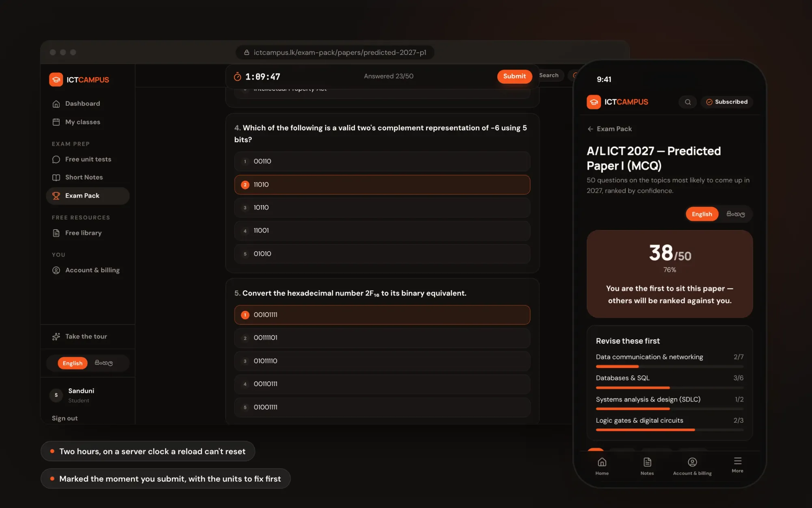Viewport: 812px width, 508px height.
Task: Click the sidebar Account & billing user icon
Action: click(56, 270)
